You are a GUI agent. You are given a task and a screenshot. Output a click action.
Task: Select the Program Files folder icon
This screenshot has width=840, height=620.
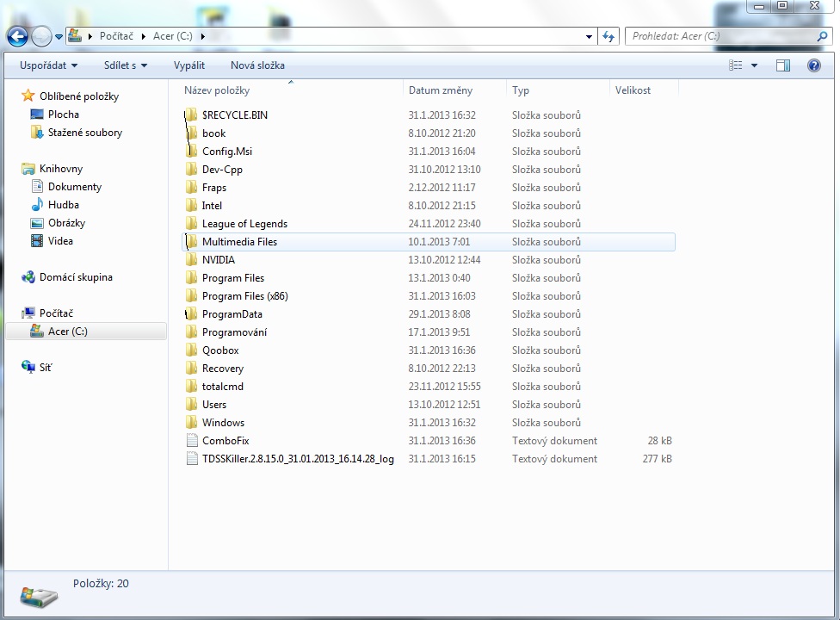(191, 277)
